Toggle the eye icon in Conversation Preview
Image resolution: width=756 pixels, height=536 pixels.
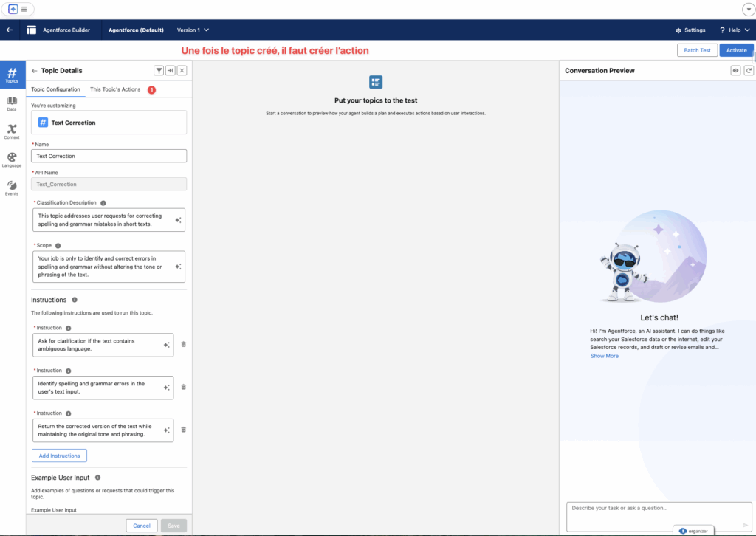coord(735,70)
